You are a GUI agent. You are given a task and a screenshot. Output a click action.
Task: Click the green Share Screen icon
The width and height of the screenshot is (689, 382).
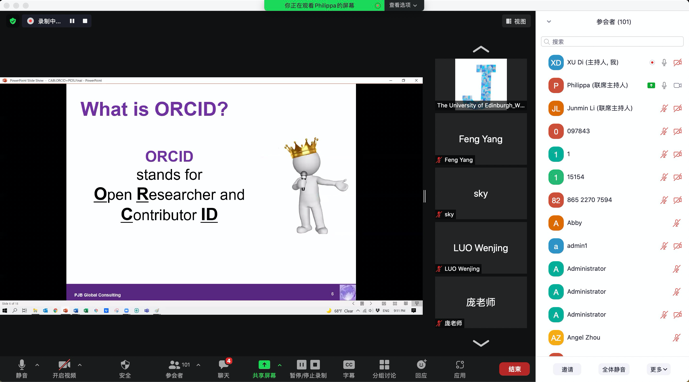(264, 364)
